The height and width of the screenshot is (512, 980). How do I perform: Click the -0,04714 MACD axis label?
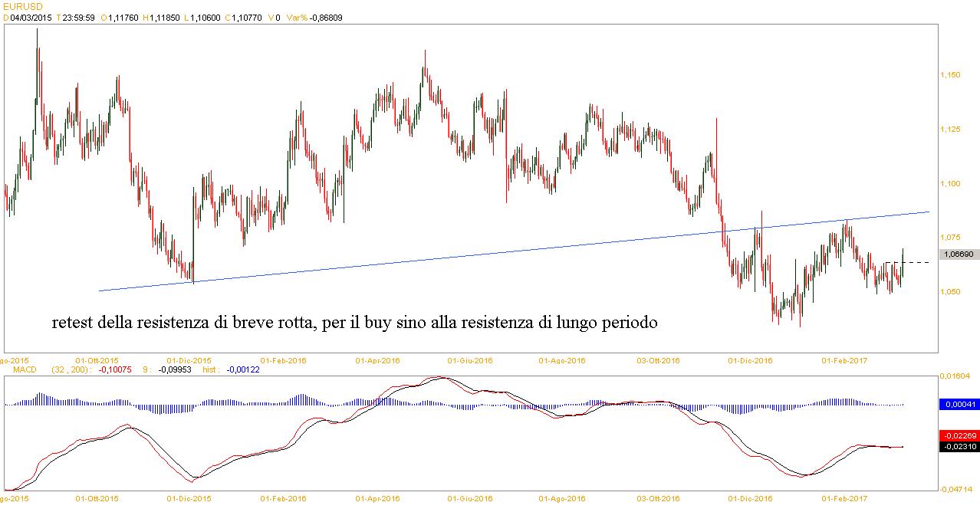coord(956,488)
